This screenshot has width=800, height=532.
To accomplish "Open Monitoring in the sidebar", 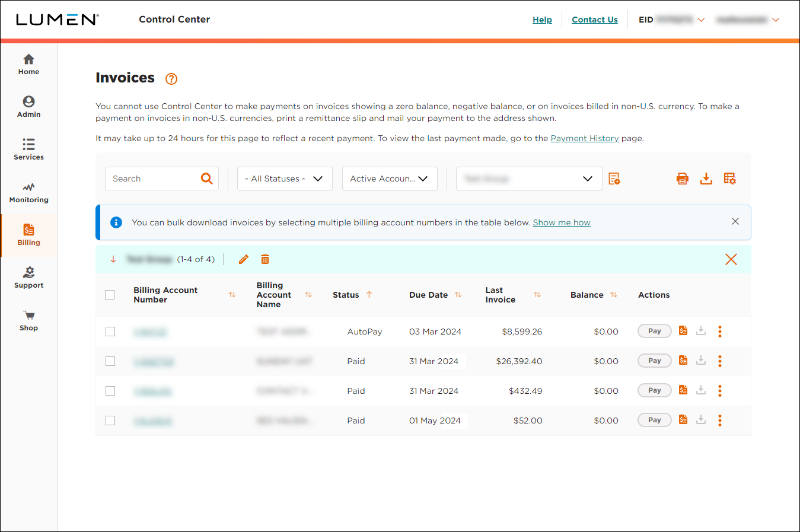I will coord(28,193).
